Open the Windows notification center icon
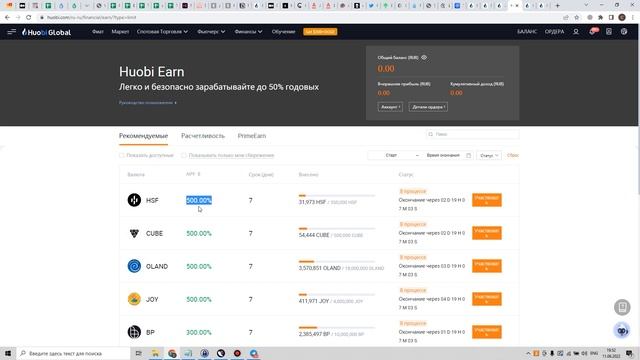Viewport: 640px width, 360px height. tap(629, 353)
